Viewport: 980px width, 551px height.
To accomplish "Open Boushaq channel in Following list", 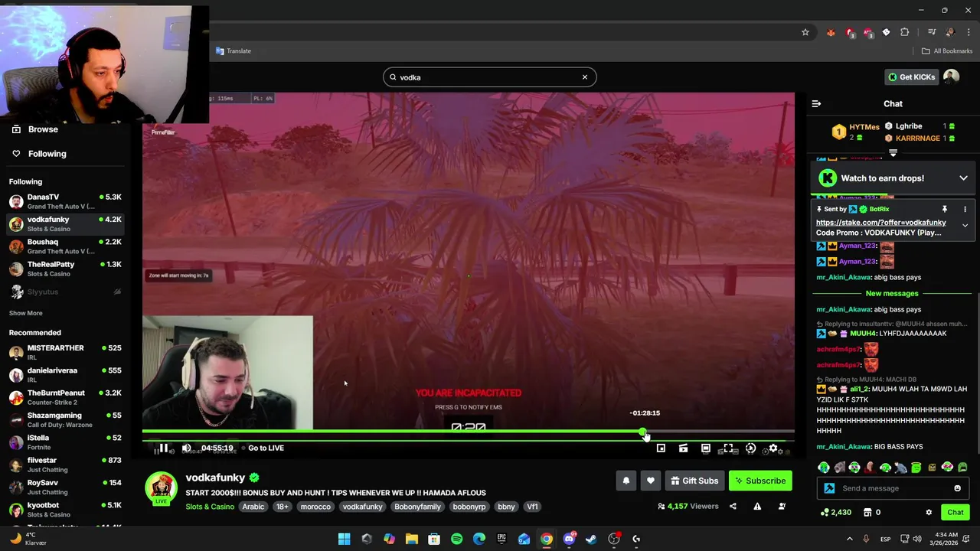I will click(x=65, y=246).
